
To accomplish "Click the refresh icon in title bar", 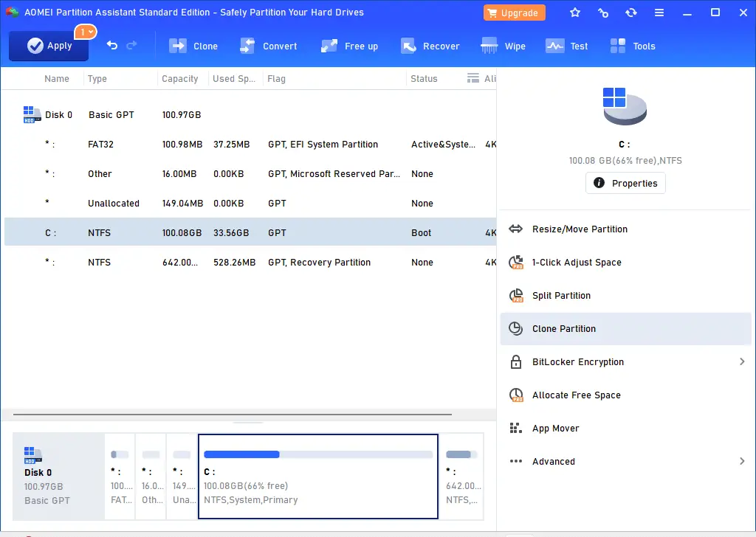I will pos(631,13).
